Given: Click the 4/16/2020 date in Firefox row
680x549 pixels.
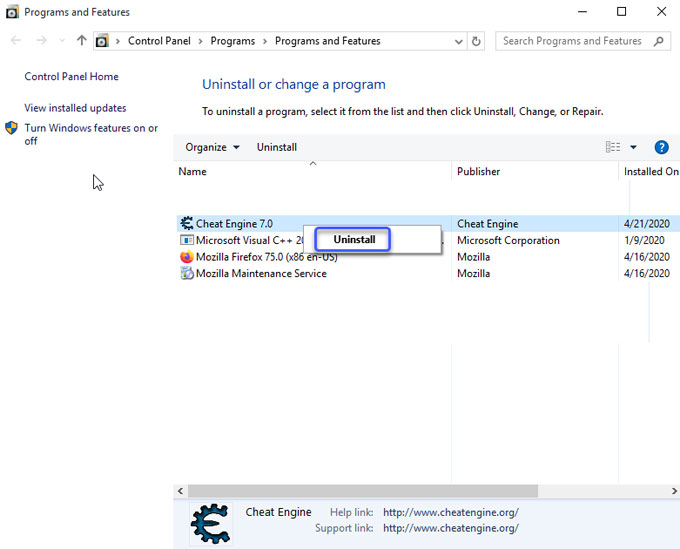Looking at the screenshot, I should pos(647,257).
